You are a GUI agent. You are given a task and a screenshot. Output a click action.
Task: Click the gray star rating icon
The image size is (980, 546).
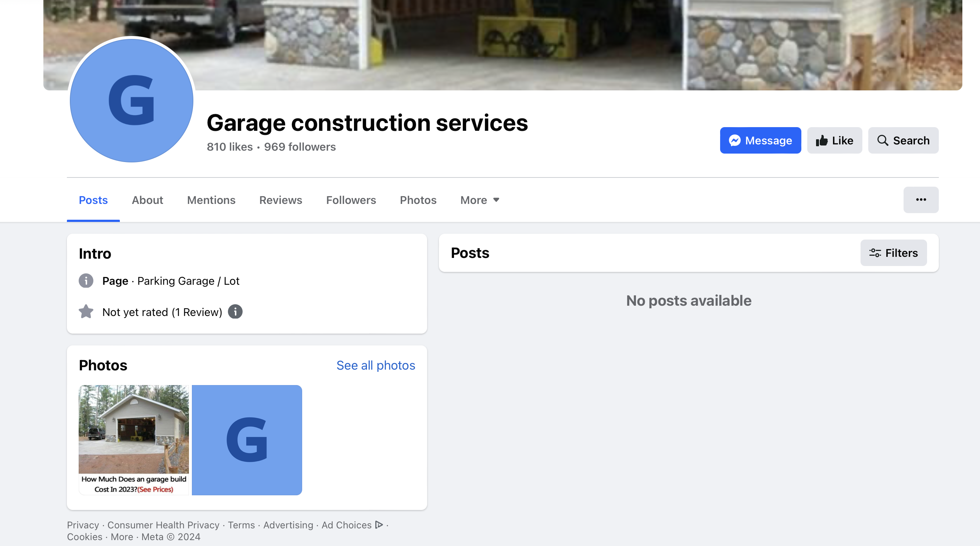click(x=86, y=312)
